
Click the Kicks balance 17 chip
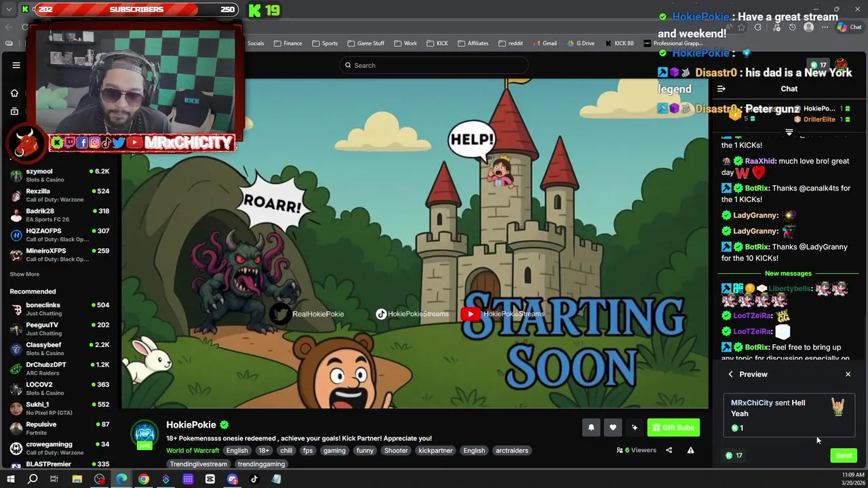734,455
